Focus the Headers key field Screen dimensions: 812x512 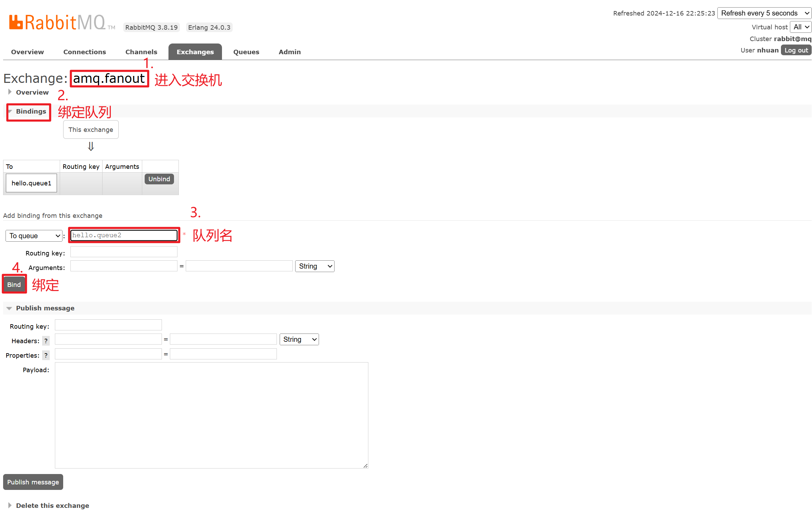click(x=108, y=339)
